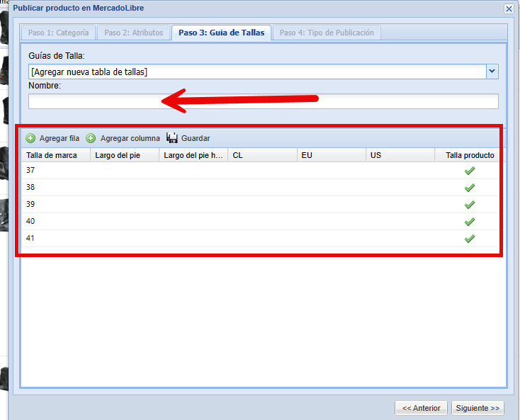The height and width of the screenshot is (420, 520).
Task: Click the CL cell in the size 38 row
Action: pyautogui.click(x=263, y=187)
